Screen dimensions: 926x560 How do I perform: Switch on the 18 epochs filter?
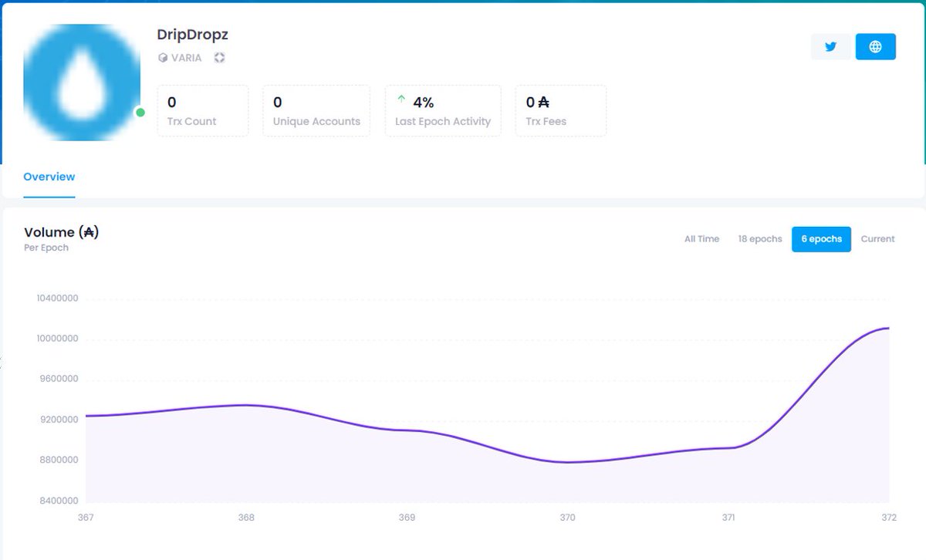pyautogui.click(x=759, y=239)
